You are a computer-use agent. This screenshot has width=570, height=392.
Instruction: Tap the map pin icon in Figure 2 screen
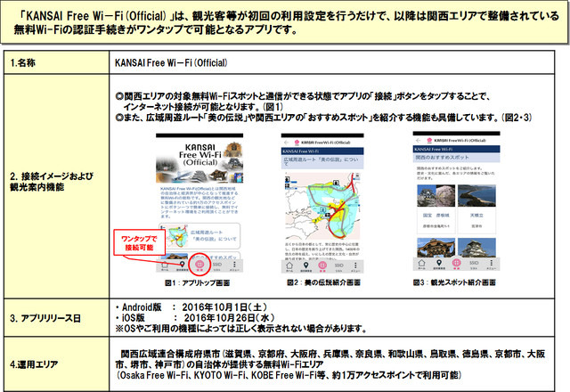(306, 266)
